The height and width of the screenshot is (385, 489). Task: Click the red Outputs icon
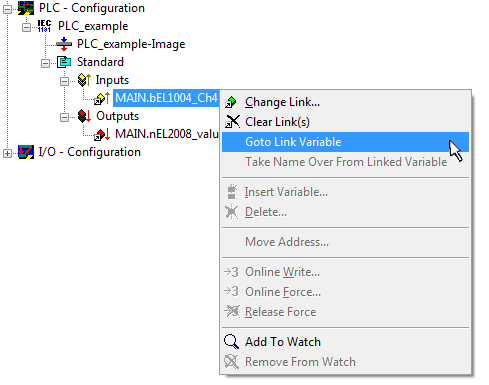point(84,116)
